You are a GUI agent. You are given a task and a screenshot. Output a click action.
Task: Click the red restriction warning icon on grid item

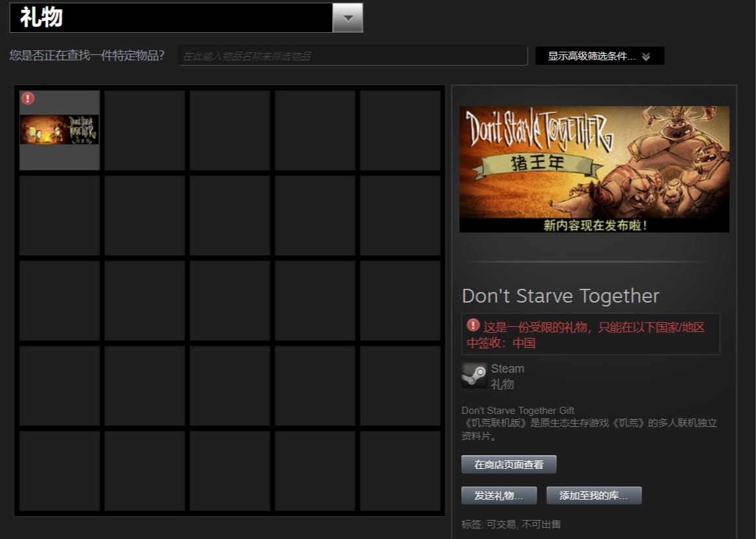[28, 98]
